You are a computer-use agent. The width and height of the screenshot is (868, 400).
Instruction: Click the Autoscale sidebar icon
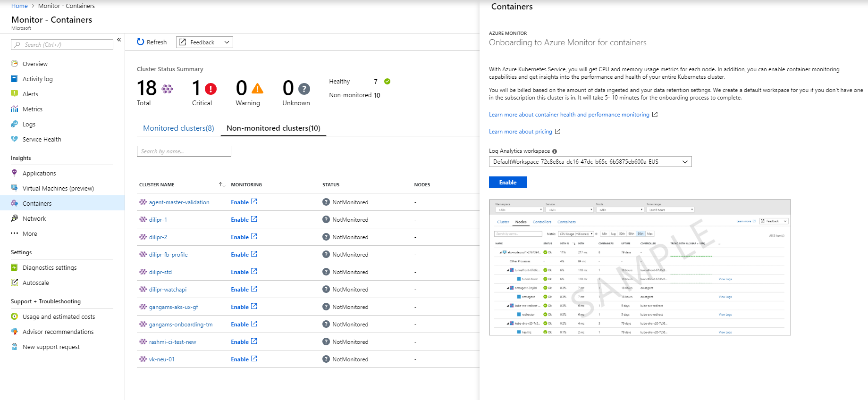pos(14,283)
